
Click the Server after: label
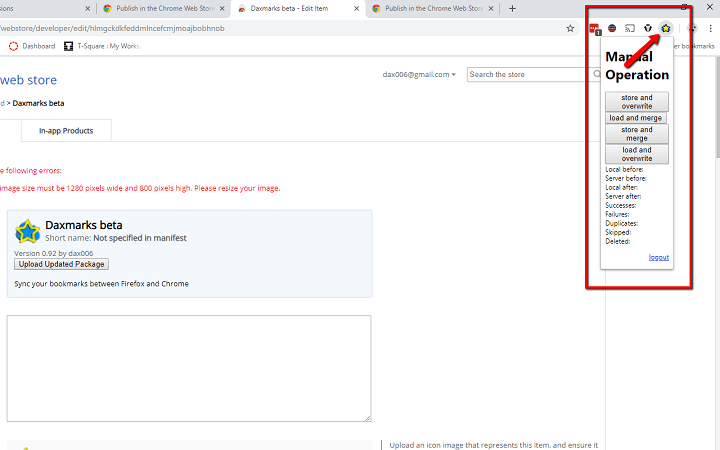623,196
